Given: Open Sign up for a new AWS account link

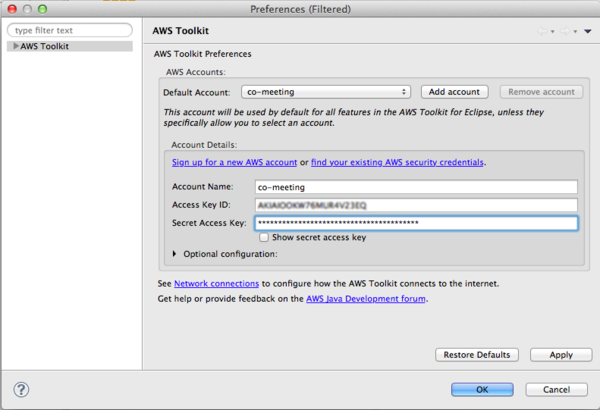Looking at the screenshot, I should [234, 162].
